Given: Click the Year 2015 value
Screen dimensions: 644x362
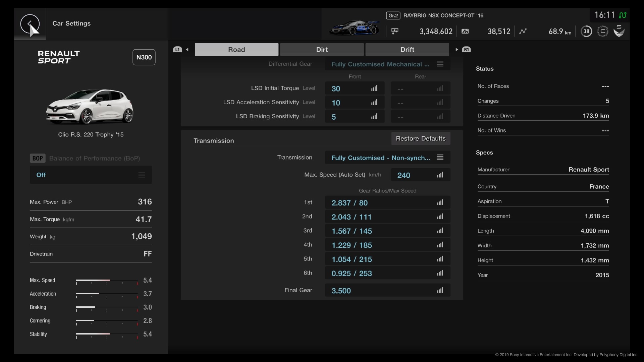Looking at the screenshot, I should pos(602,275).
